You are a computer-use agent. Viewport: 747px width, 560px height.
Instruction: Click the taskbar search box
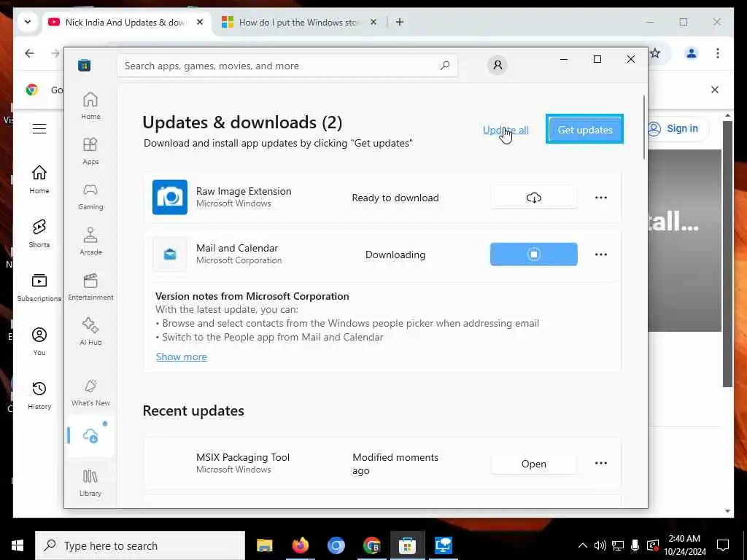click(140, 545)
